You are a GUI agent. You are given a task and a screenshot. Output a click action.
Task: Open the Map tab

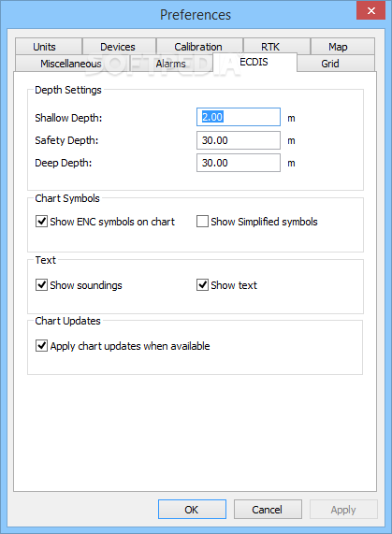[342, 47]
